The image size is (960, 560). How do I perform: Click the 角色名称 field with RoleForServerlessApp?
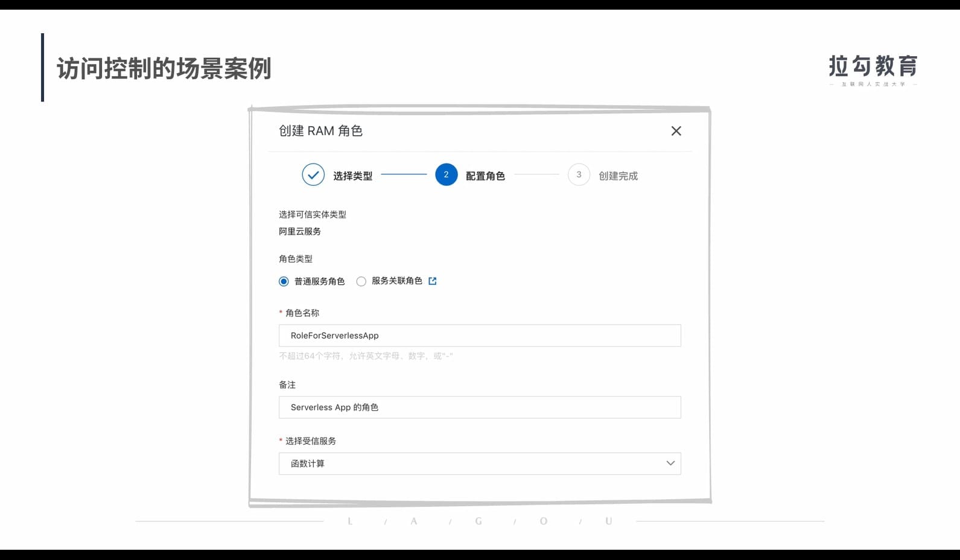(x=479, y=336)
